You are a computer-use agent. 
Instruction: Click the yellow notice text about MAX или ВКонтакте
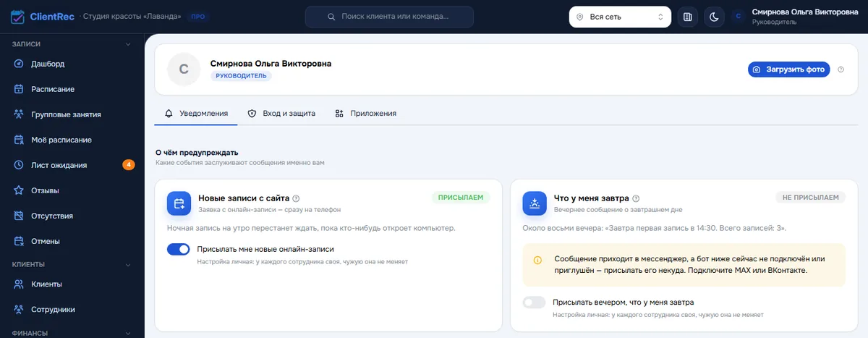(x=690, y=264)
